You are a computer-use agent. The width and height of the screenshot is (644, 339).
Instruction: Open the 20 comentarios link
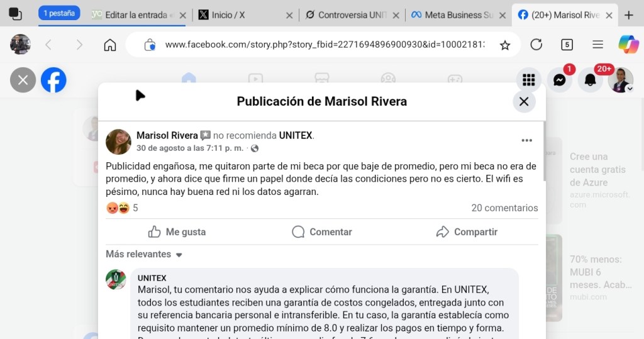click(504, 208)
